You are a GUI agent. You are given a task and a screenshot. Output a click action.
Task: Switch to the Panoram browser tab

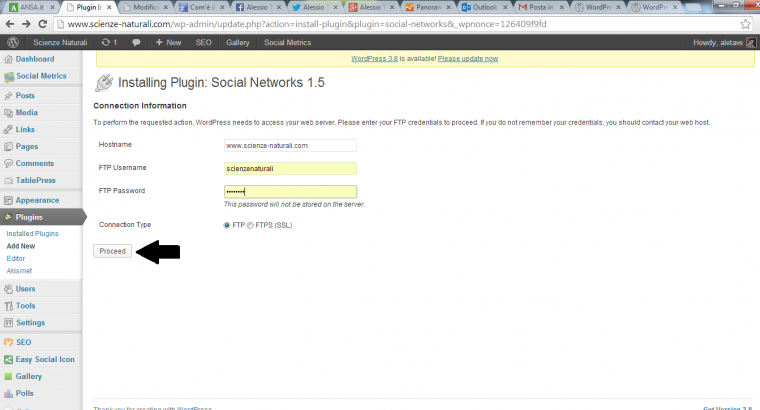[428, 7]
